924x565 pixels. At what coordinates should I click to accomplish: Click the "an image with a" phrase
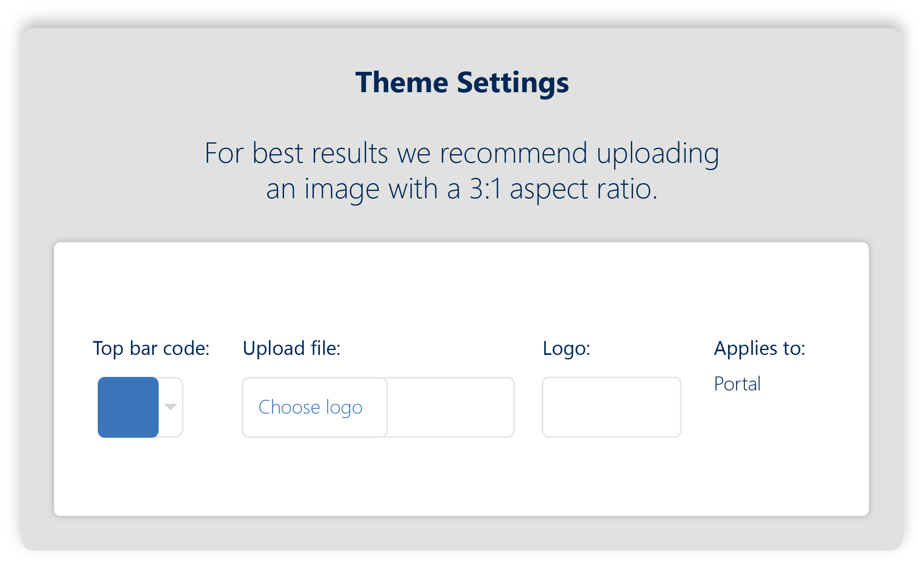click(363, 189)
